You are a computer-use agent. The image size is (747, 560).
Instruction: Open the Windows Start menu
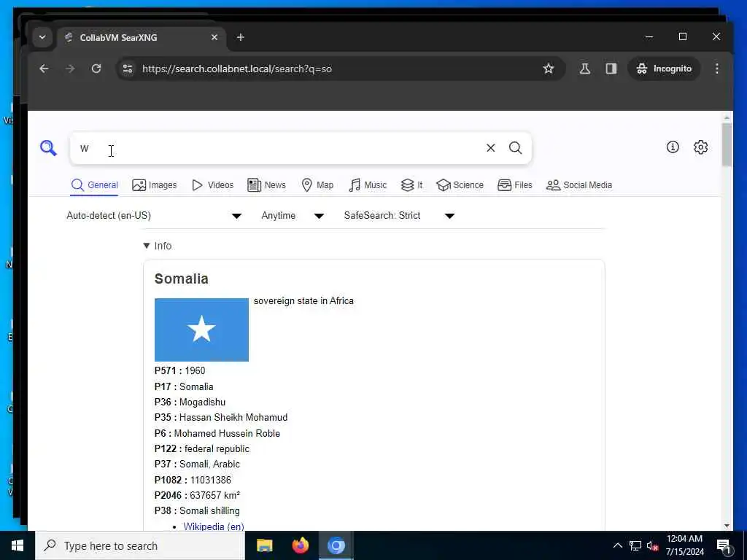pos(18,545)
